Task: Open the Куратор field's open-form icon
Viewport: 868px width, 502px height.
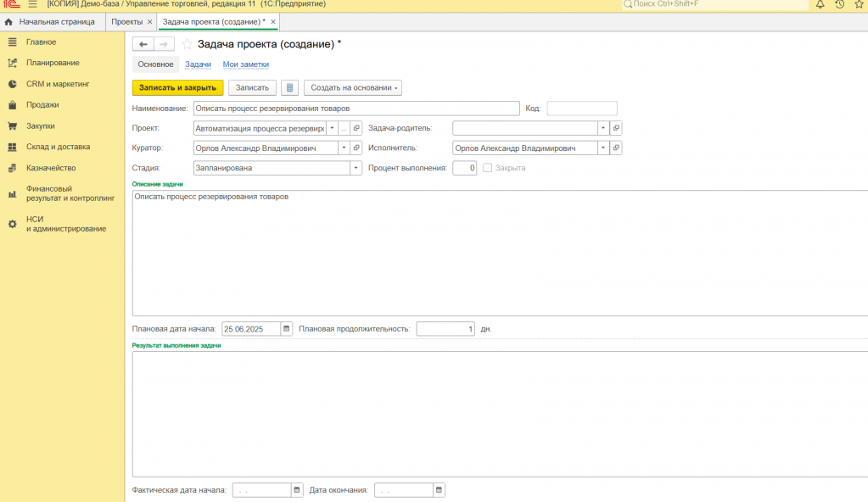Action: [x=356, y=148]
